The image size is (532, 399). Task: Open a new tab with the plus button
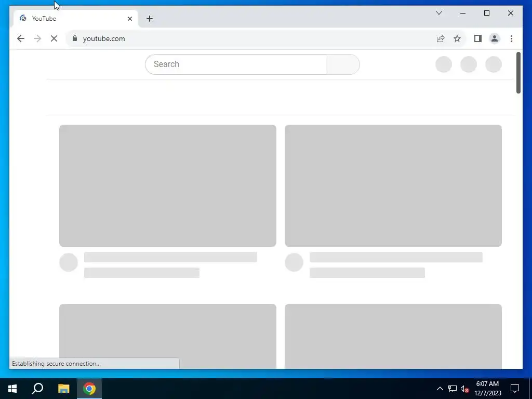pos(150,19)
